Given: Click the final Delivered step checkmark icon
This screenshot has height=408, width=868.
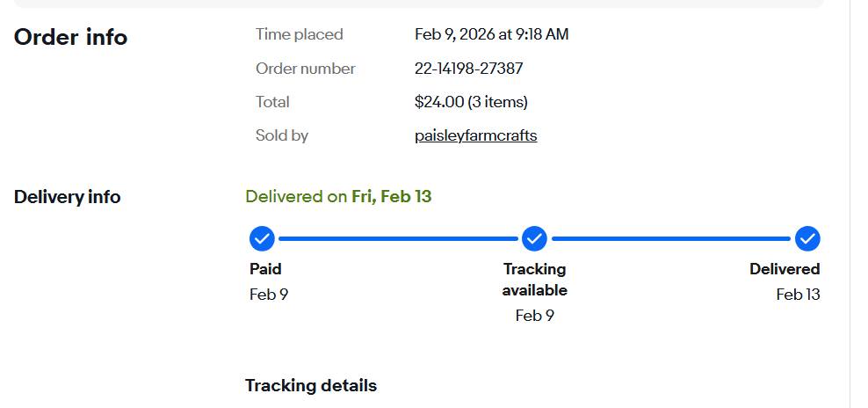Looking at the screenshot, I should tap(807, 238).
